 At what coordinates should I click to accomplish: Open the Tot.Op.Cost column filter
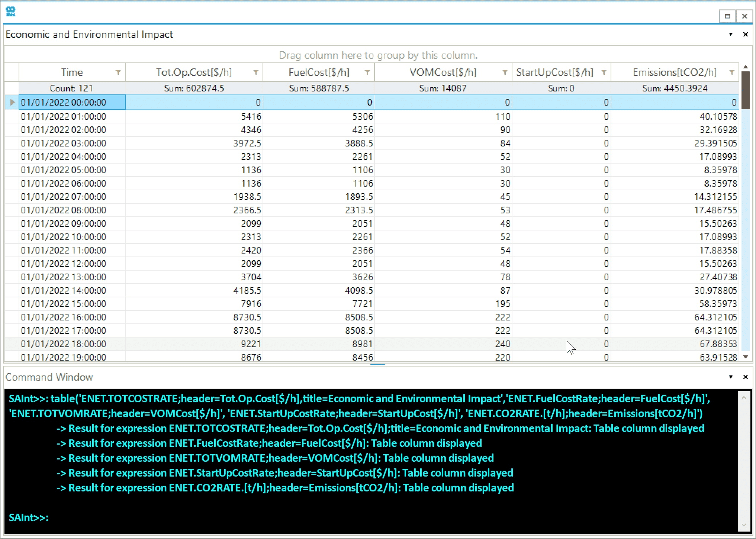point(256,72)
